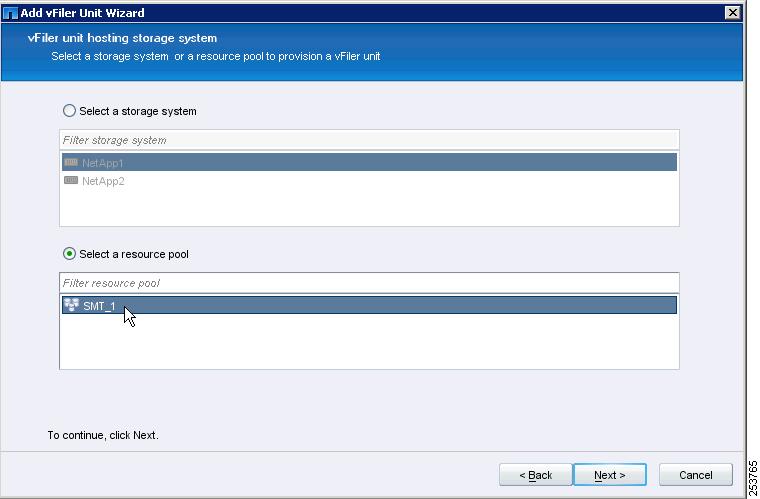Image resolution: width=760 pixels, height=499 pixels.
Task: Cancel the Add vFiler Unit Wizard
Action: [696, 475]
